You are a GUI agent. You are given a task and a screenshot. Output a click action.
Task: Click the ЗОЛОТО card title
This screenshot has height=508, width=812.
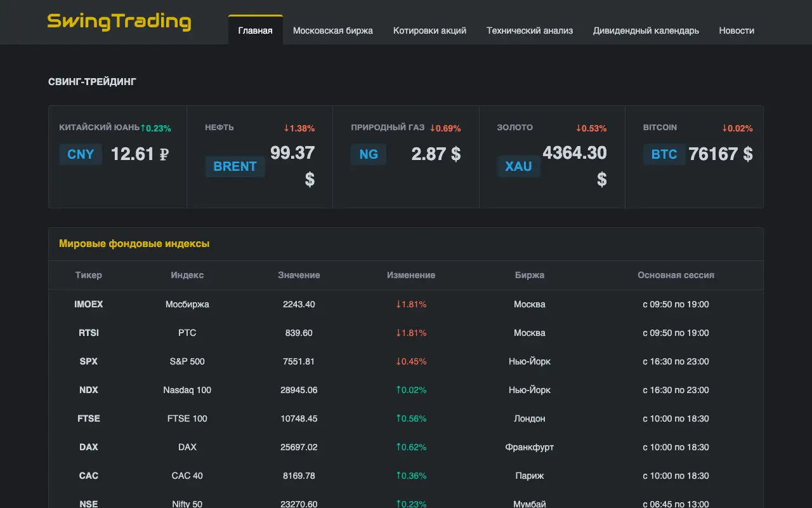point(515,128)
